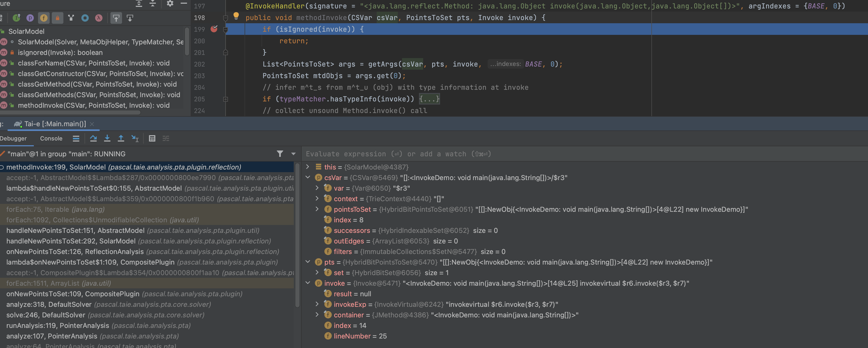
Task: Expand the container JMethod field
Action: point(317,315)
